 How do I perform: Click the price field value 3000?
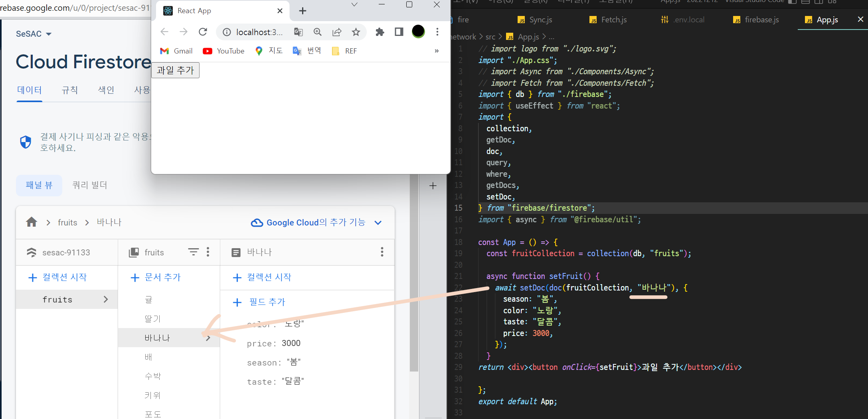tap(291, 343)
